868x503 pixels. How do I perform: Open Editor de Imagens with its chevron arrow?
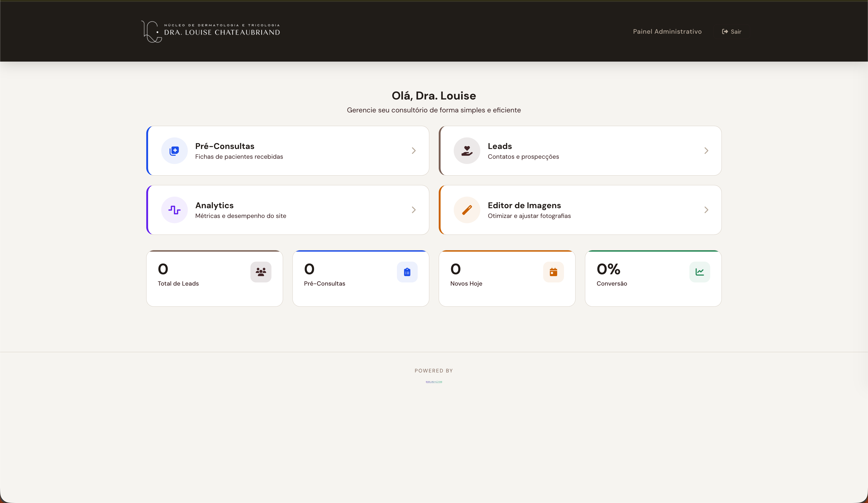click(x=706, y=210)
